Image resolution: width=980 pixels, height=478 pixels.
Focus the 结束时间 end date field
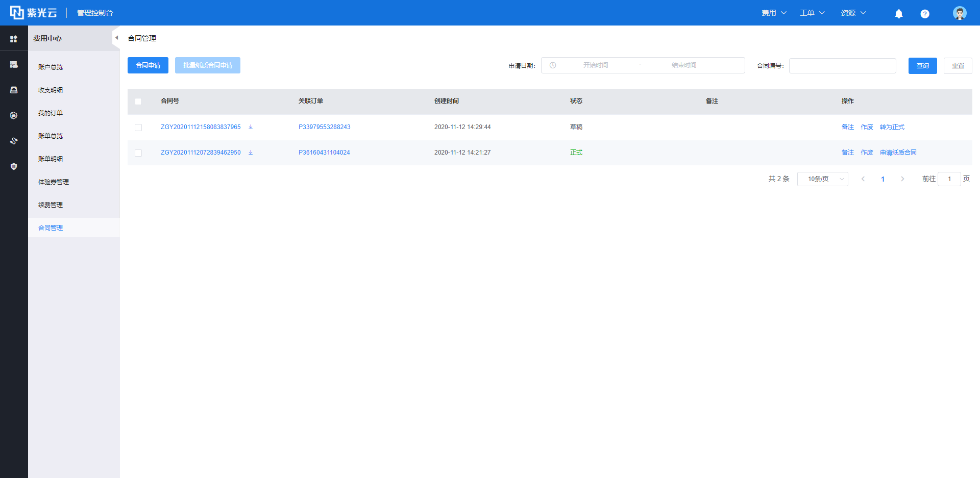684,65
